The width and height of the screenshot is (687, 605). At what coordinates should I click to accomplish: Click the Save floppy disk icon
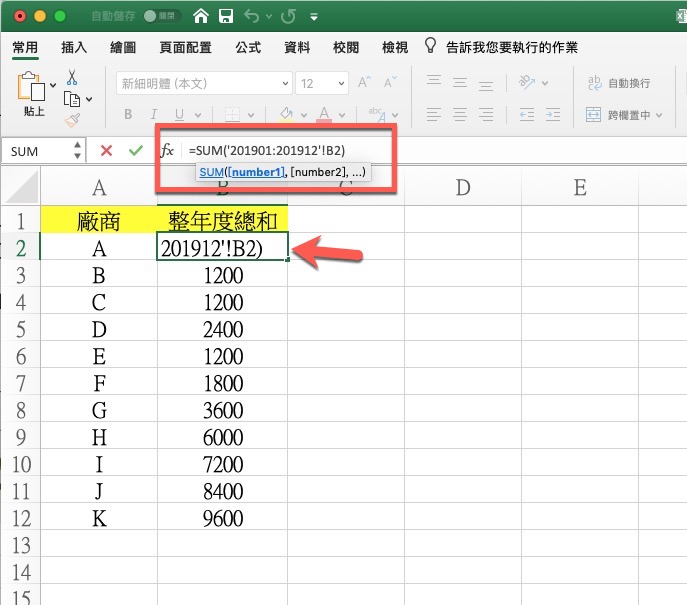coord(227,16)
